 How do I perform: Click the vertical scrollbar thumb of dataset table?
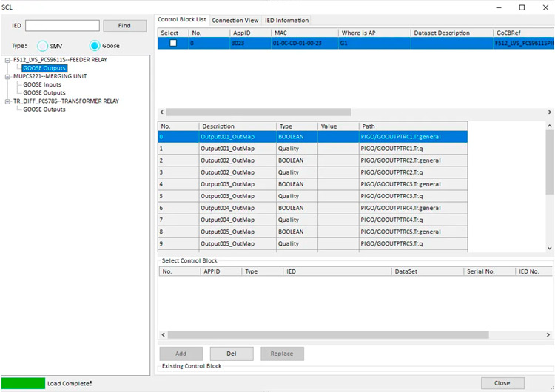[x=549, y=162]
